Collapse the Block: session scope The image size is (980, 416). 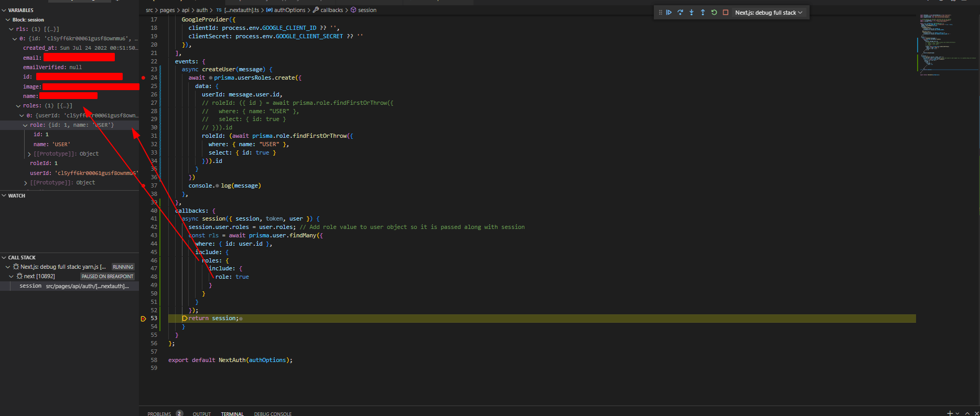[8, 20]
